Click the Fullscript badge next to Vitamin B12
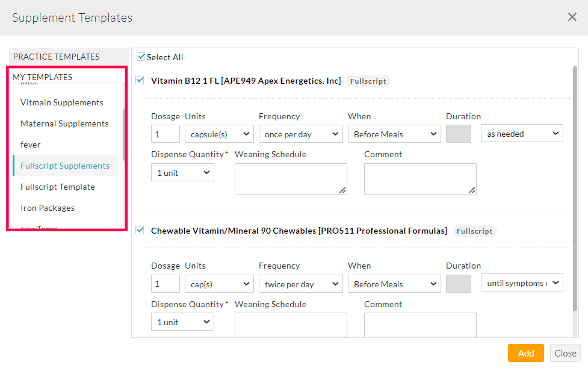Viewport: 588px width, 374px height. (368, 80)
